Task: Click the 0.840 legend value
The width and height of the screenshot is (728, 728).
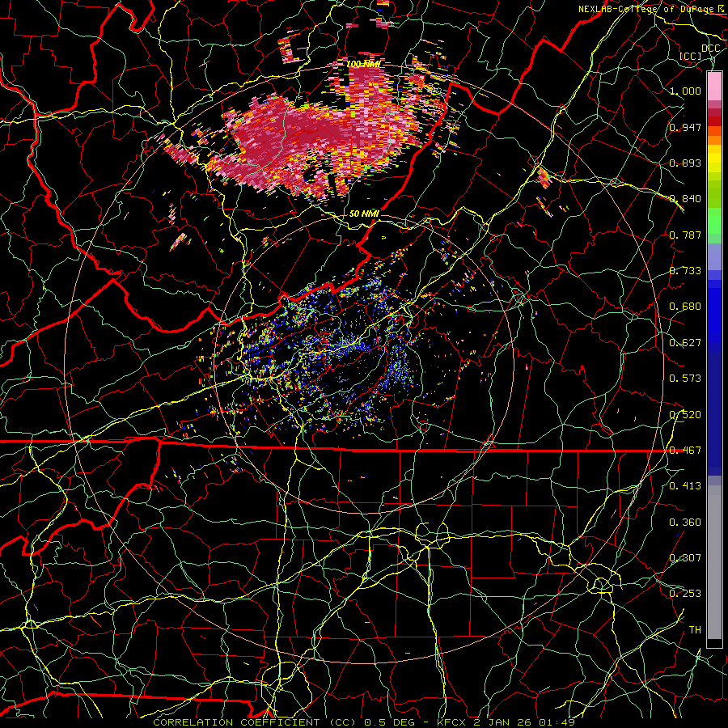Action: pos(685,199)
